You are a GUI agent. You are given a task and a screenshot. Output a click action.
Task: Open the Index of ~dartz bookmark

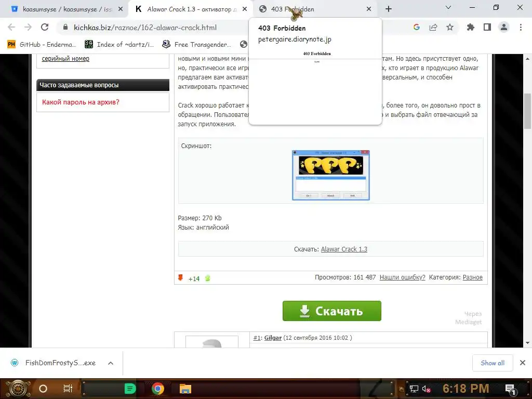[119, 44]
